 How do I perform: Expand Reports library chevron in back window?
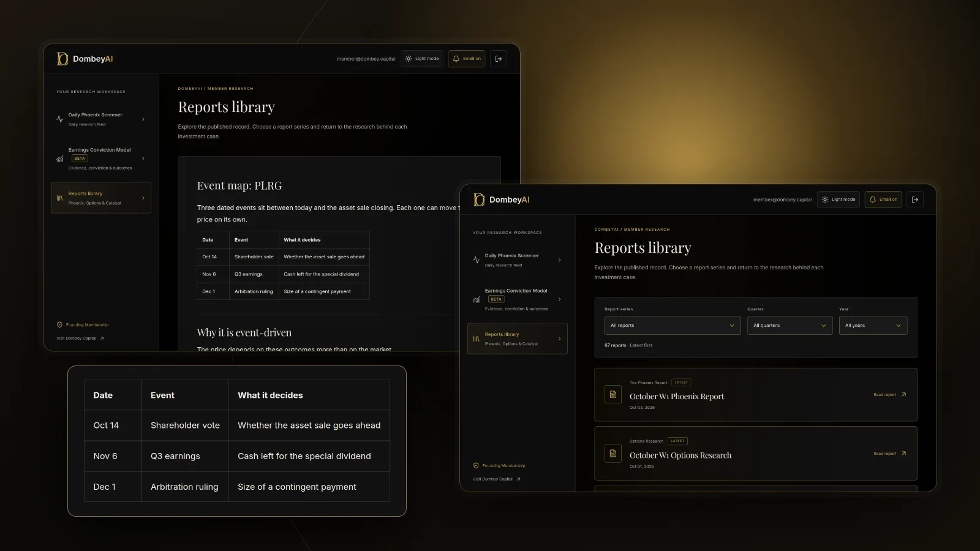tap(143, 198)
